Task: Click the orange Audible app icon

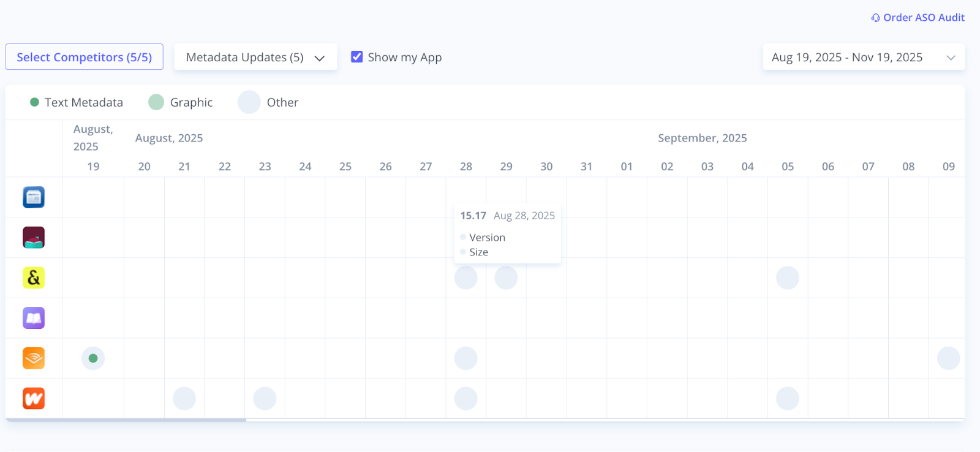Action: click(x=34, y=358)
